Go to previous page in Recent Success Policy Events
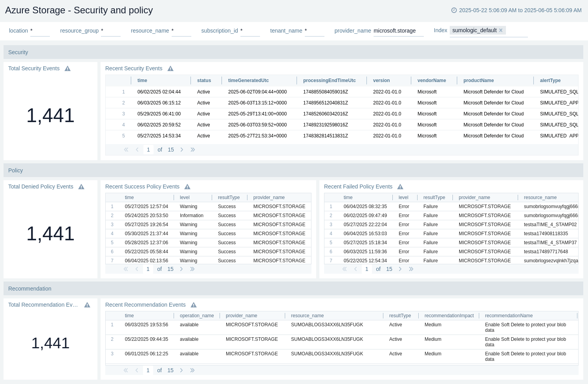Image resolution: width=588 pixels, height=384 pixels. 137,269
